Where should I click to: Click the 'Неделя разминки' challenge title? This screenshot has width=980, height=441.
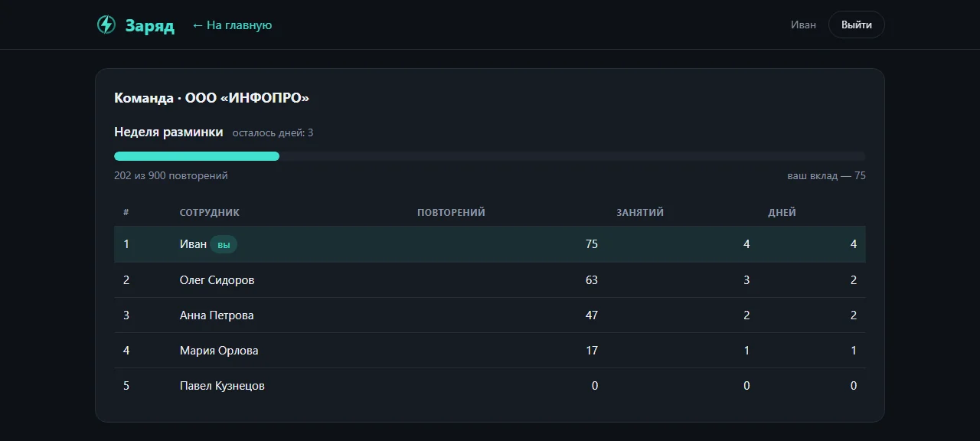pos(168,132)
